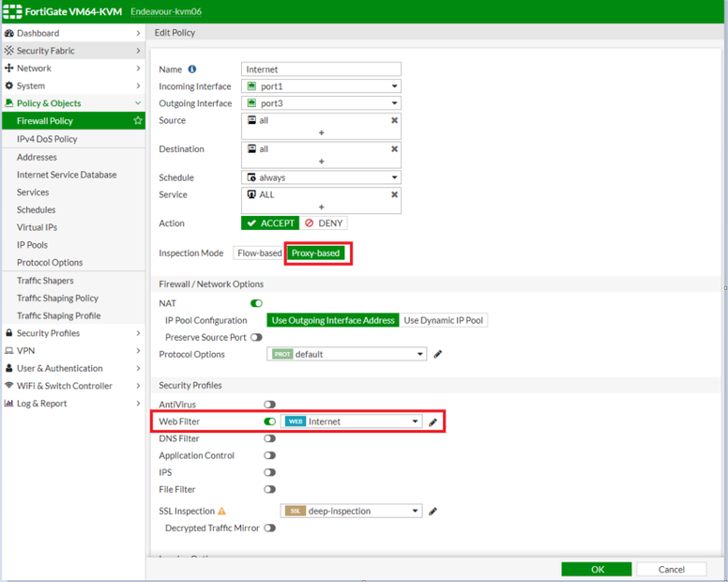Disable the Web Filter toggle

pos(270,421)
